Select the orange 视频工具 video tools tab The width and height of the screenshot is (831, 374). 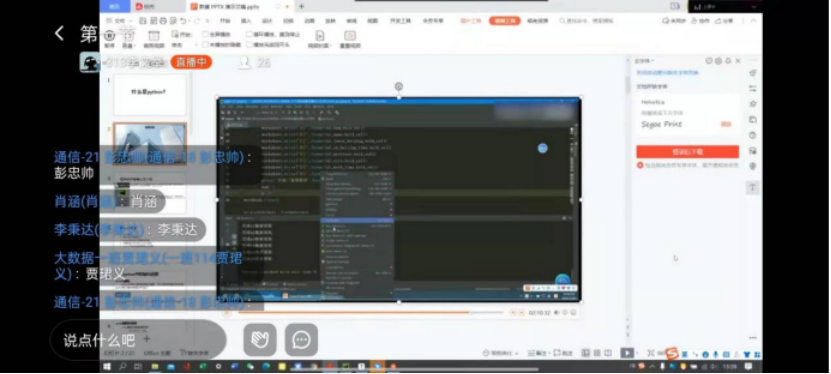pos(504,21)
